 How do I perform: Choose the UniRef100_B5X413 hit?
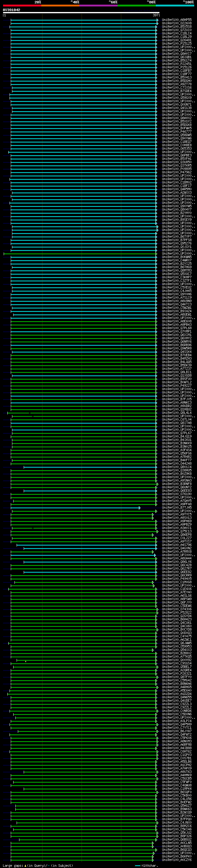177,78
